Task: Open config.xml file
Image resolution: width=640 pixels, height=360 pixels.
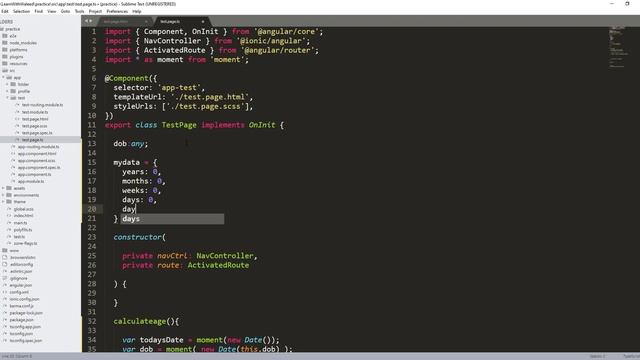Action: pos(19,292)
